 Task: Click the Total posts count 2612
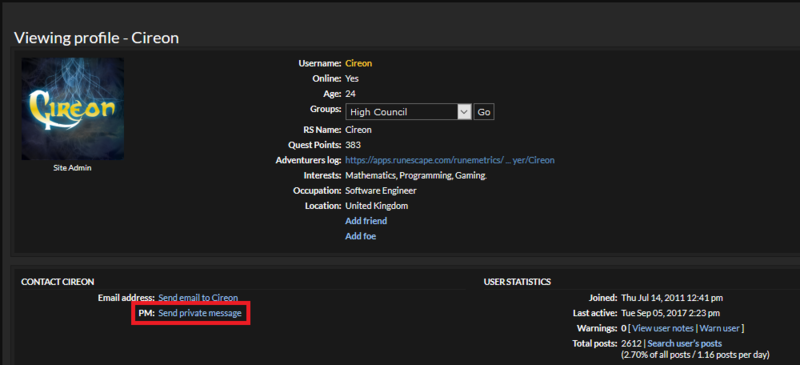pos(631,344)
